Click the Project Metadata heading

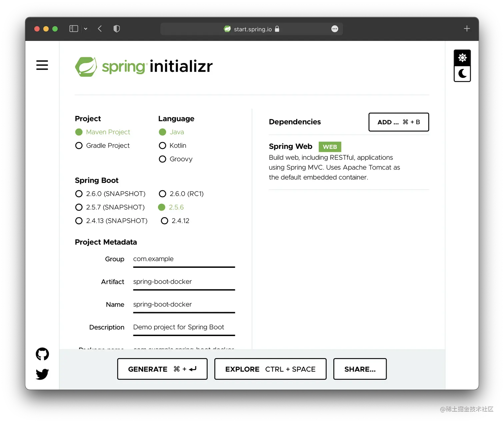(106, 242)
